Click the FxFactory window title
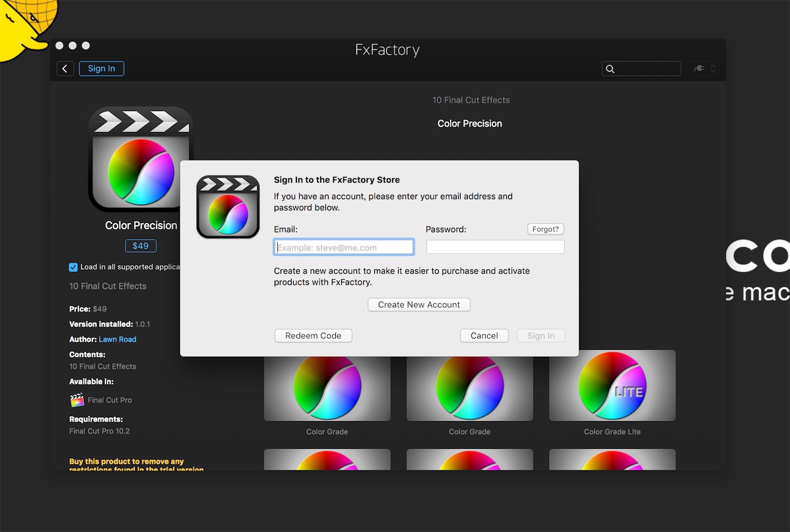The width and height of the screenshot is (790, 532). coord(387,50)
